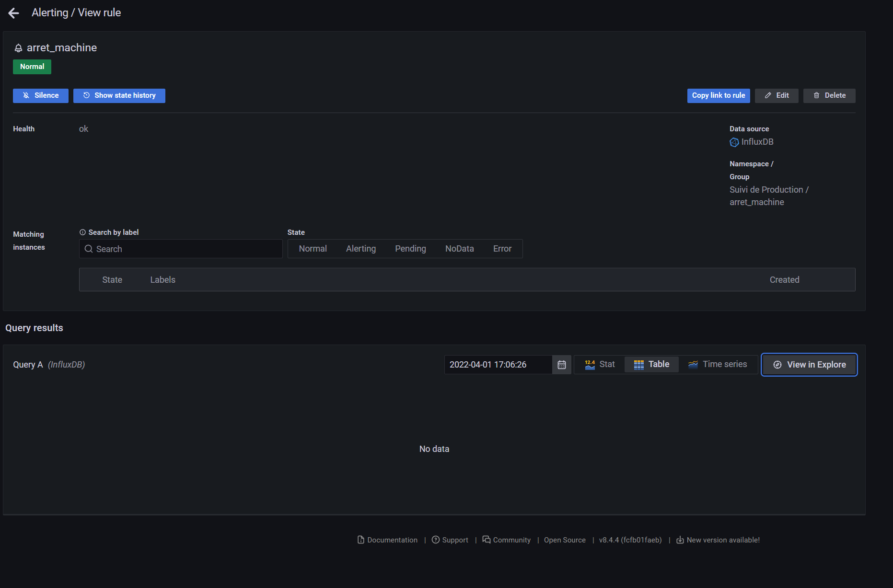Click the Labels column header
The height and width of the screenshot is (588, 893).
pyautogui.click(x=163, y=280)
